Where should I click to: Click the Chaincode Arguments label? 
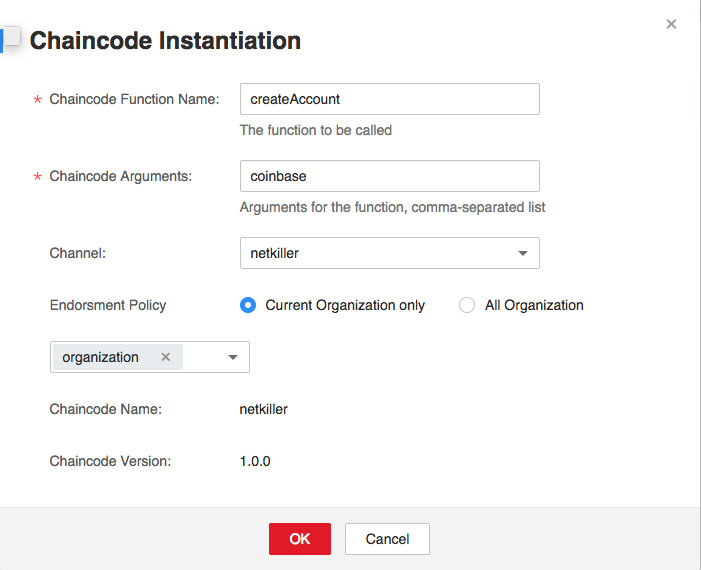120,176
